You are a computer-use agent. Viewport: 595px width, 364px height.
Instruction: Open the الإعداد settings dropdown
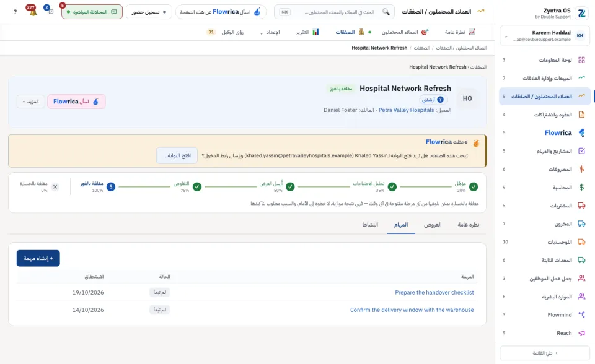click(x=270, y=32)
